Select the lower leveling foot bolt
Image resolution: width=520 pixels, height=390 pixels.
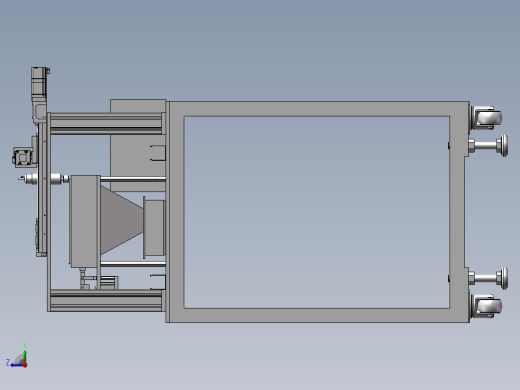tap(489, 278)
